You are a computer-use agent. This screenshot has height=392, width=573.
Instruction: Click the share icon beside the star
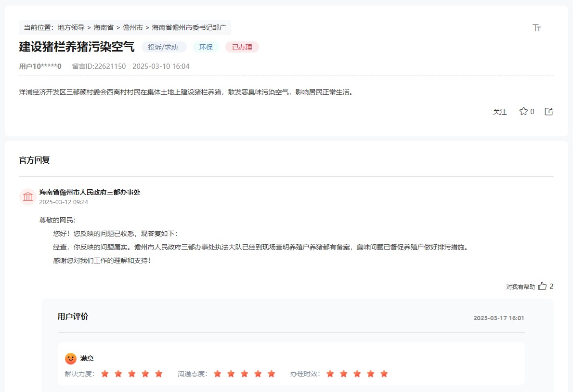click(x=548, y=111)
